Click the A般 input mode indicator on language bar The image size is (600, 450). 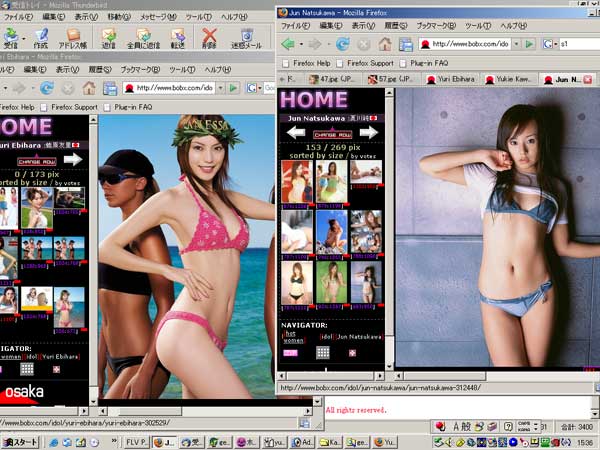point(462,426)
